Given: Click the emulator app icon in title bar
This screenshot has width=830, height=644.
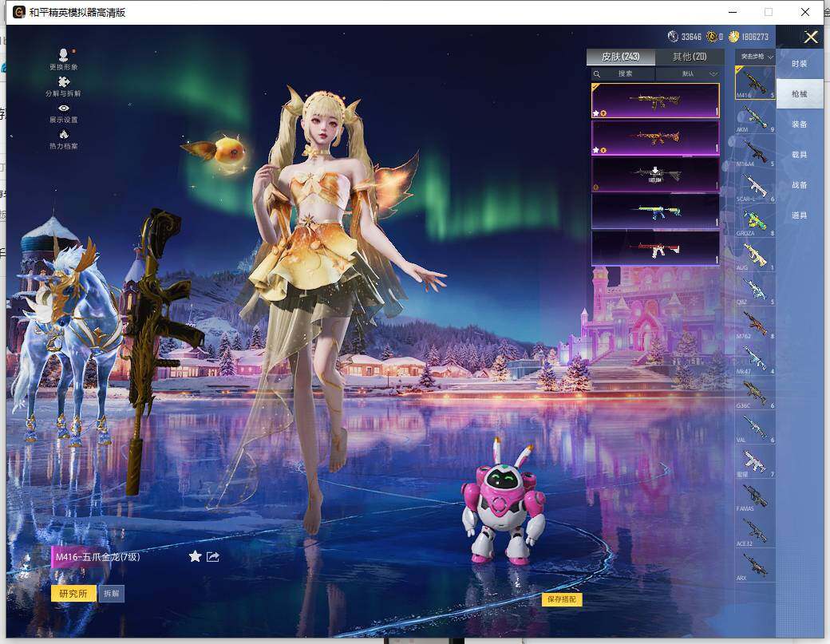Looking at the screenshot, I should click(x=19, y=12).
